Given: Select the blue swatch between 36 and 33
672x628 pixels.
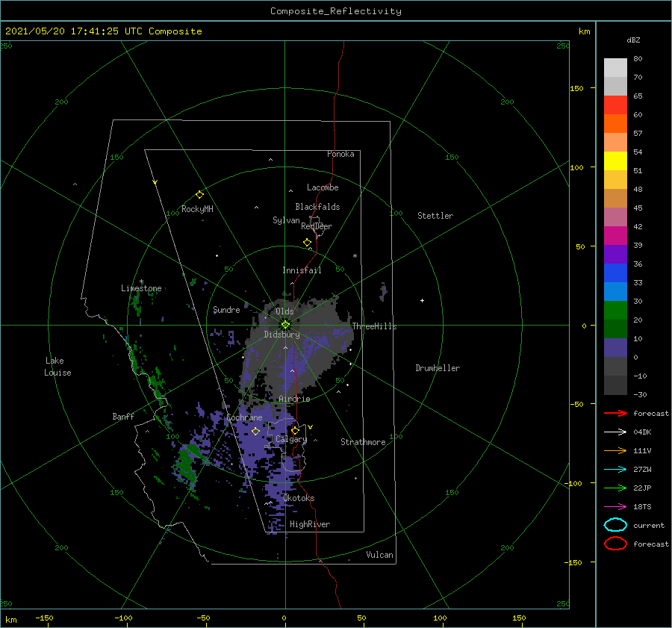Looking at the screenshot, I should 615,273.
